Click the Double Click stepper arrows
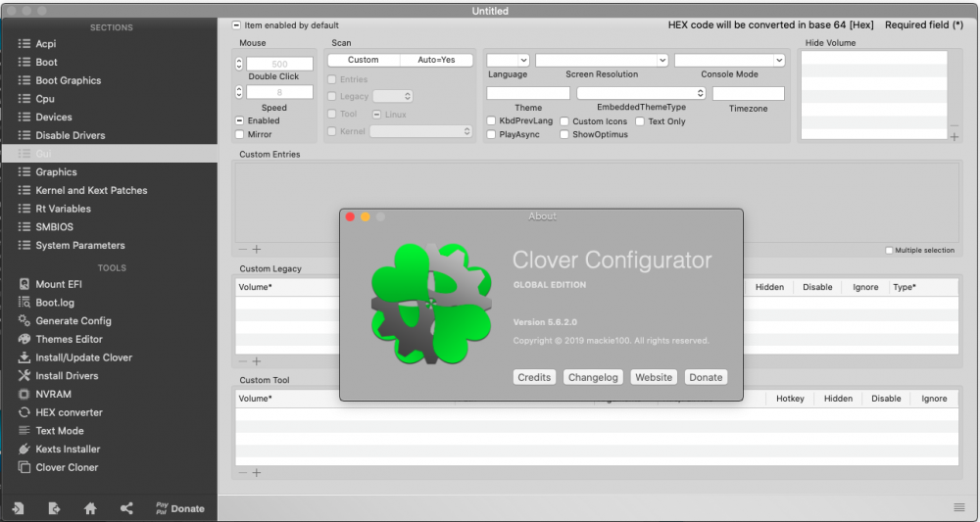980x522 pixels. [x=239, y=64]
